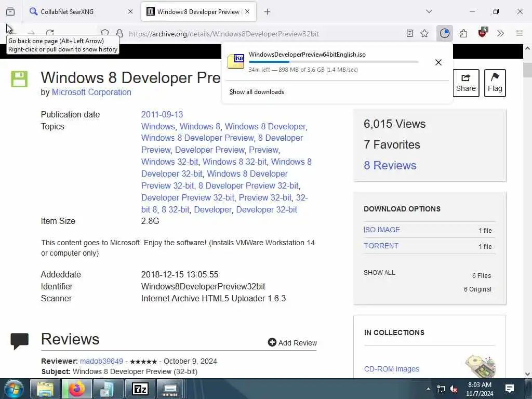Click the 7 Favorites text
532x399 pixels.
click(x=392, y=144)
